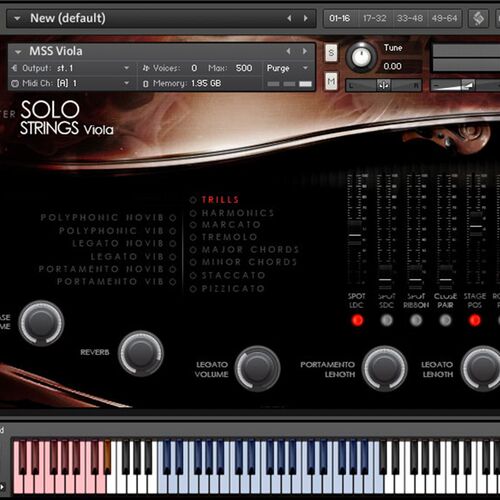Toggle the Stage Pos mic power button
The width and height of the screenshot is (500, 500).
point(475,320)
